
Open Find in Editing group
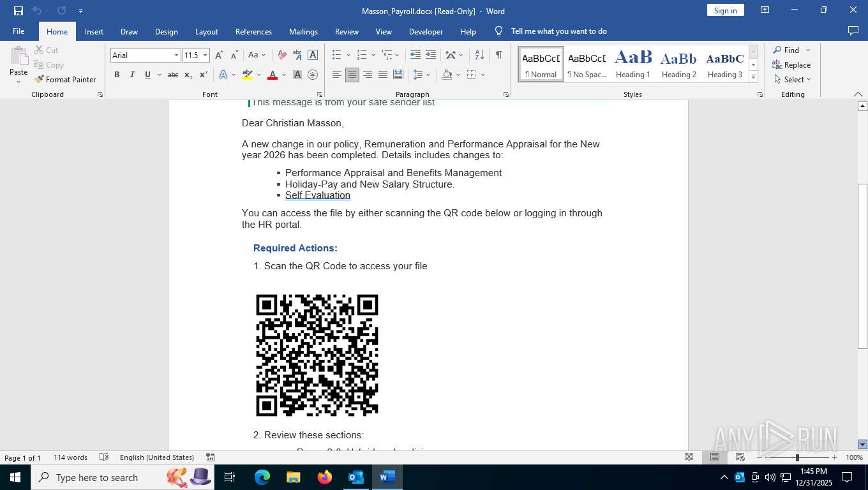tap(786, 50)
